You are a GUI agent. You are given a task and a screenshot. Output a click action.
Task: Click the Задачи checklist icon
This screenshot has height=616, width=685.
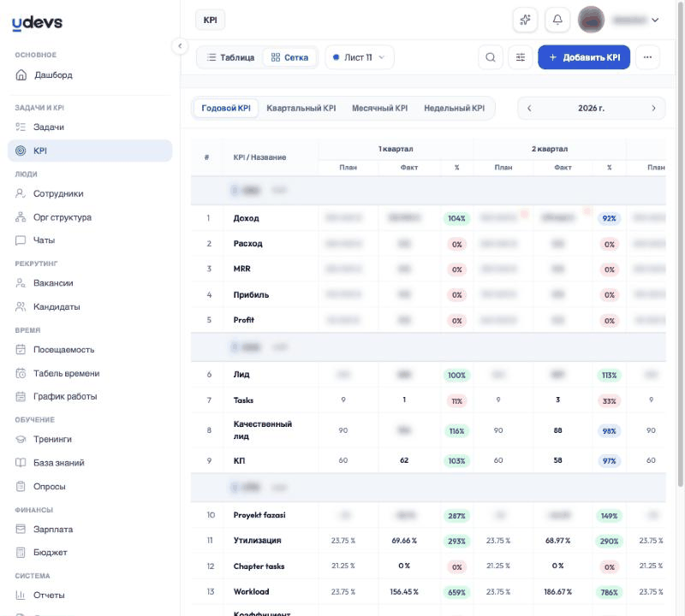click(x=21, y=127)
